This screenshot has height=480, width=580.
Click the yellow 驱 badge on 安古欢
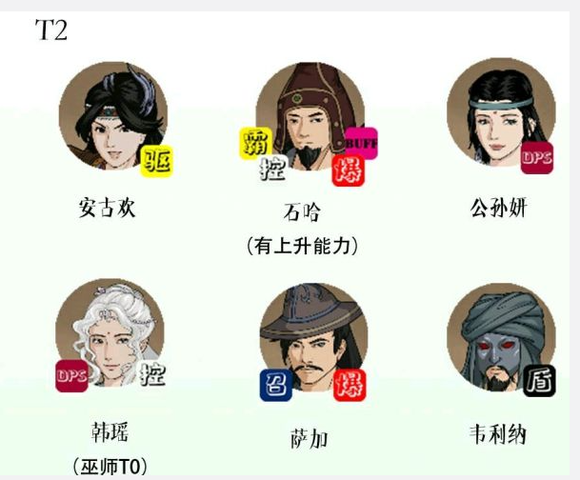tap(156, 161)
